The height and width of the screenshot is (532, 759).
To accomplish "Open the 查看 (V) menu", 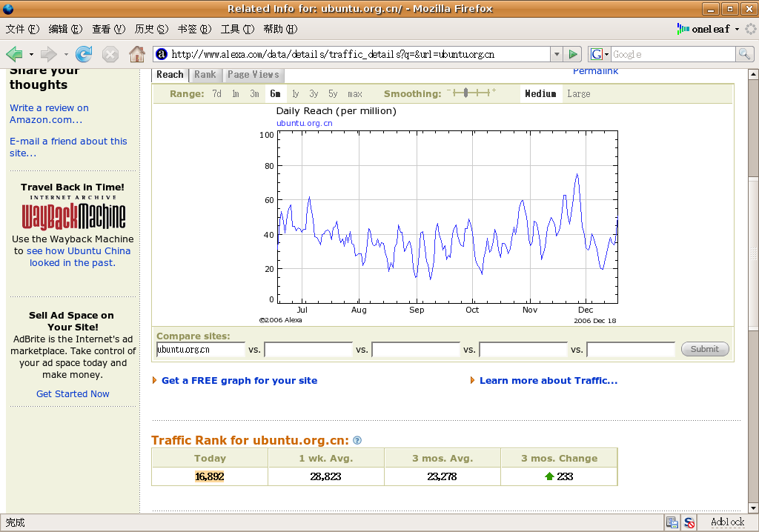I will point(108,29).
